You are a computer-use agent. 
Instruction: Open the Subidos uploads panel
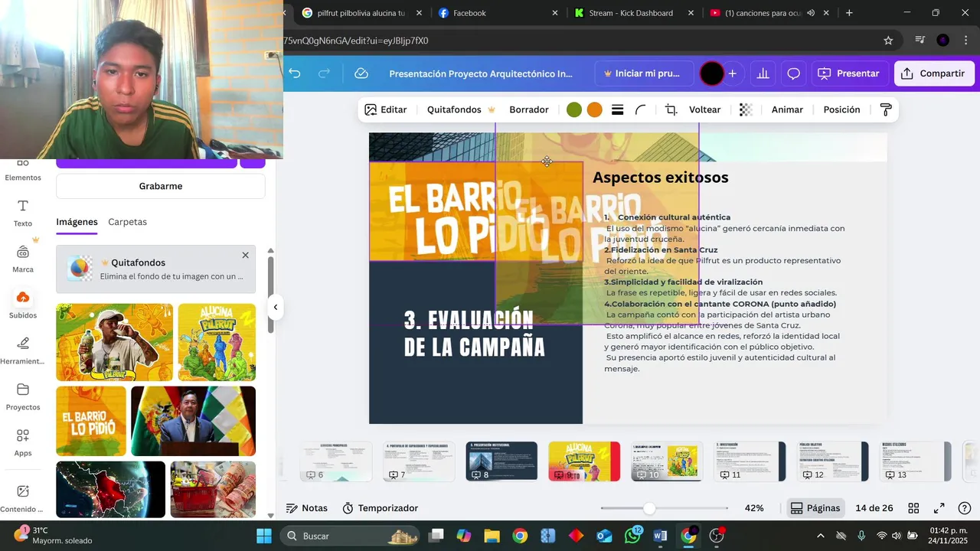(x=23, y=305)
